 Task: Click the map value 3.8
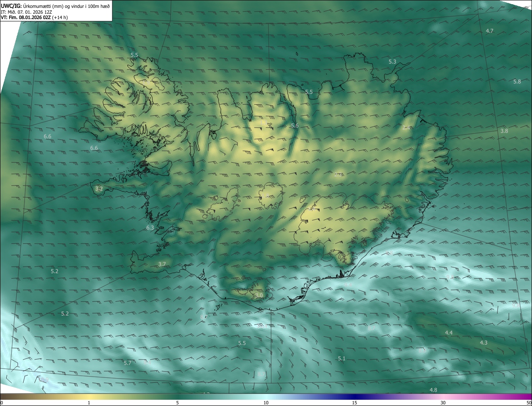click(x=504, y=131)
